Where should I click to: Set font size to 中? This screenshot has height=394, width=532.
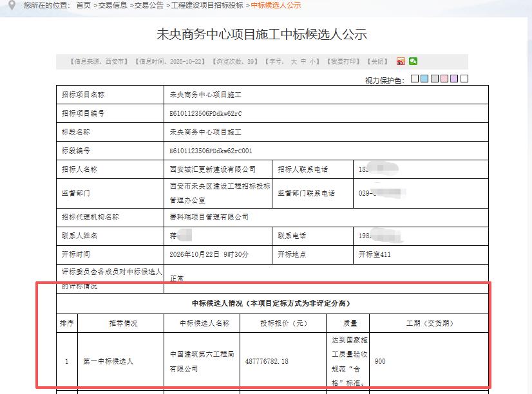[303, 61]
